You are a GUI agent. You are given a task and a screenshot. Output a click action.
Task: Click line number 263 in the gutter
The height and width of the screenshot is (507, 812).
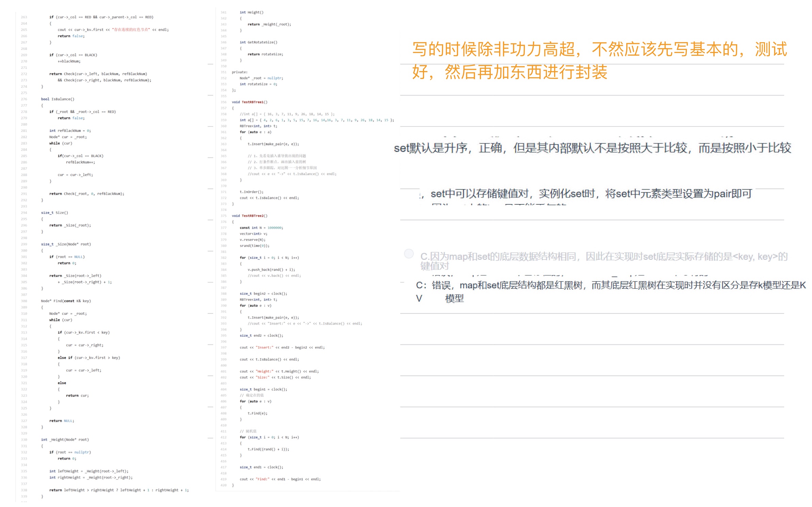(x=24, y=17)
